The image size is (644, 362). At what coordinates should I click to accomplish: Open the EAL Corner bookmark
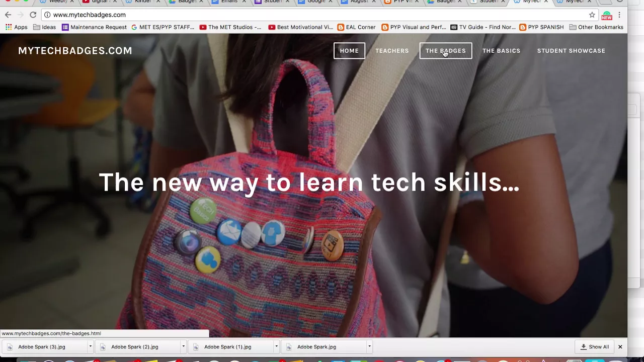(x=356, y=27)
